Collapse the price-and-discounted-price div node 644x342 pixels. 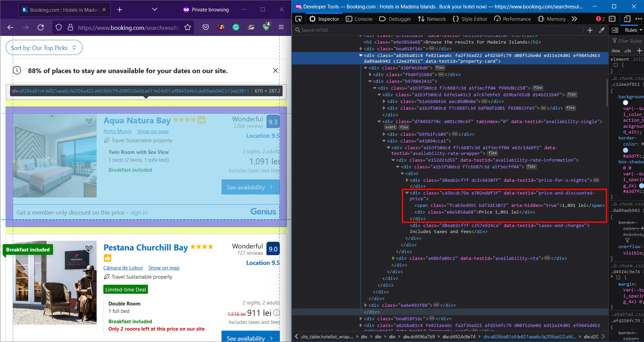pos(407,193)
